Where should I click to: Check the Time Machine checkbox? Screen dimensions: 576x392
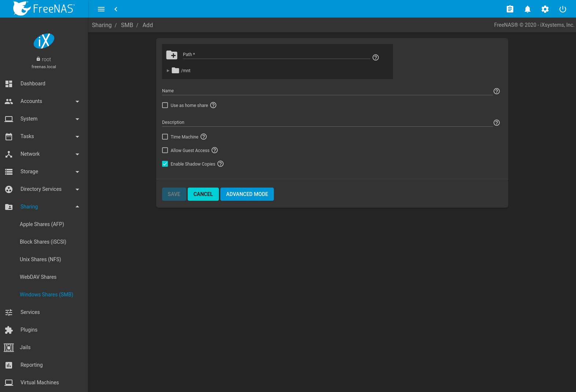165,137
